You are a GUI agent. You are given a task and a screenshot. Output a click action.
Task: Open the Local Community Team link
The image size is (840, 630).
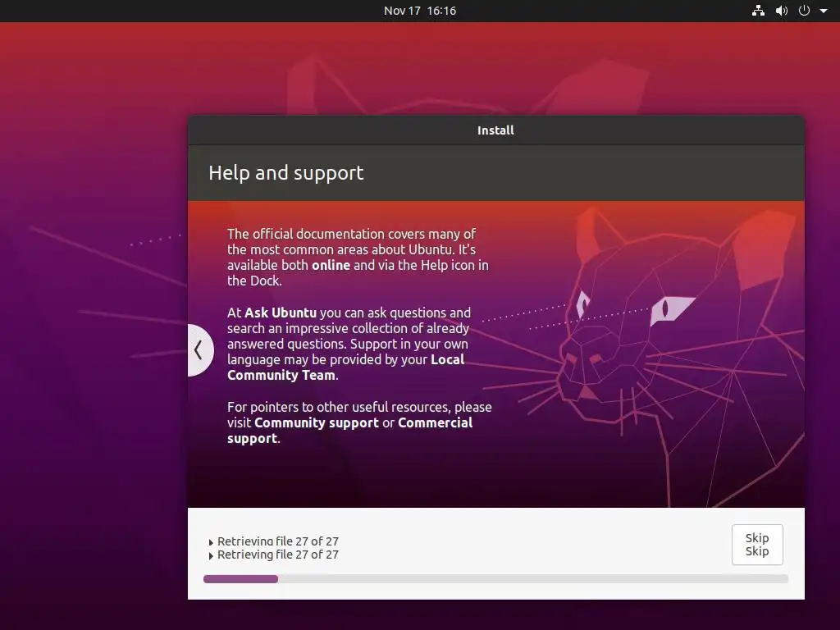click(345, 367)
